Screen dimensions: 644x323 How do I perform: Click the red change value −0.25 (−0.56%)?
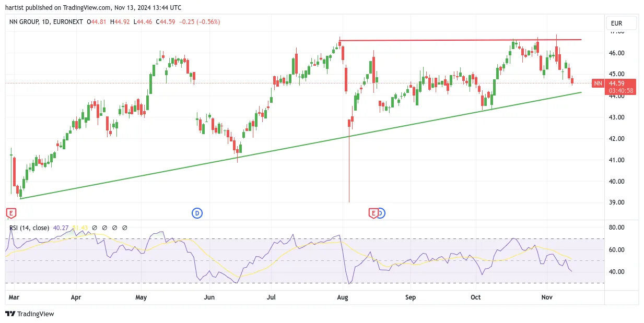click(x=200, y=22)
